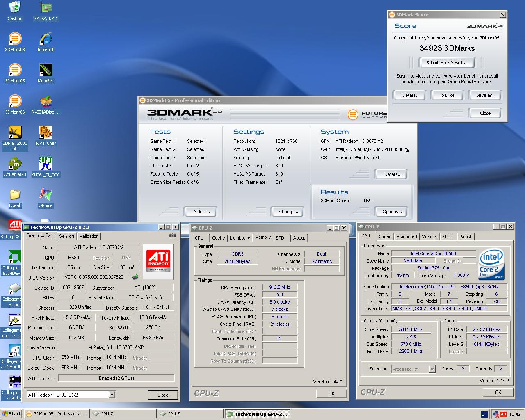
Task: Click the GPU-Z screenshot camera icon
Action: pyautogui.click(x=173, y=235)
